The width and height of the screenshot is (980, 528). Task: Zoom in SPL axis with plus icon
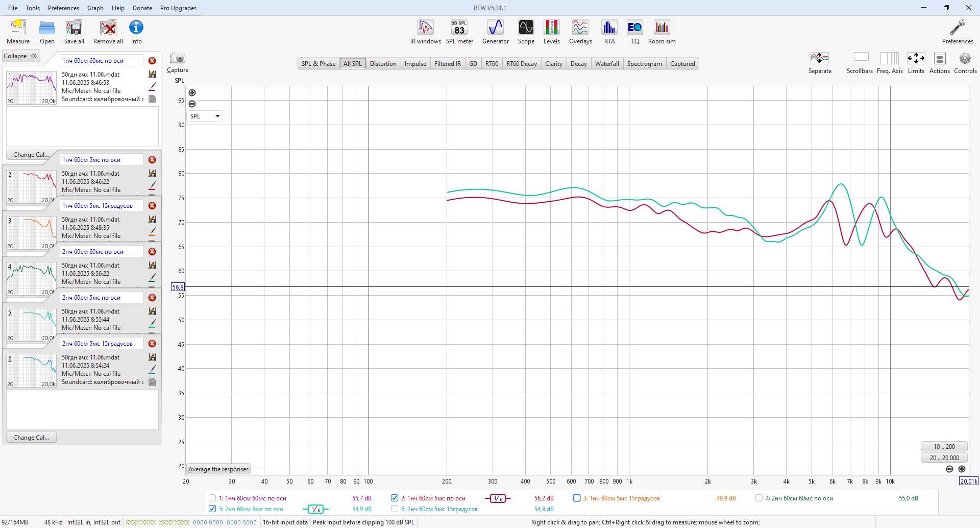pyautogui.click(x=192, y=93)
